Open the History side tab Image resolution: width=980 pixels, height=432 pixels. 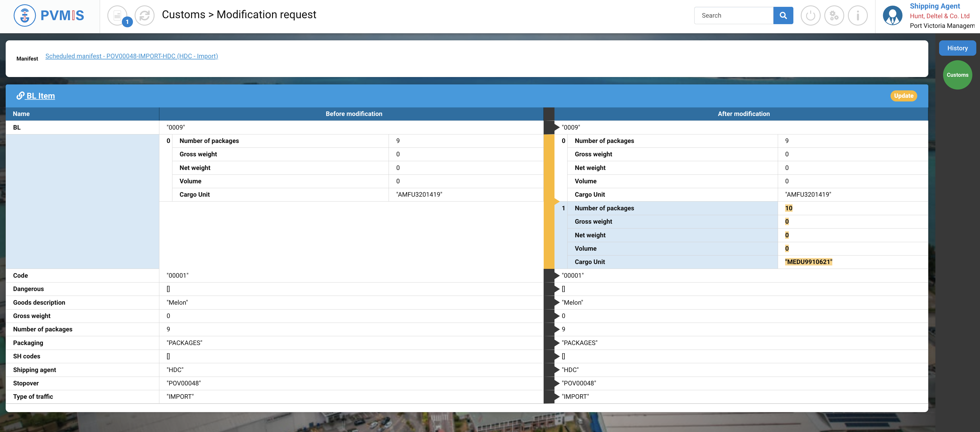[957, 48]
